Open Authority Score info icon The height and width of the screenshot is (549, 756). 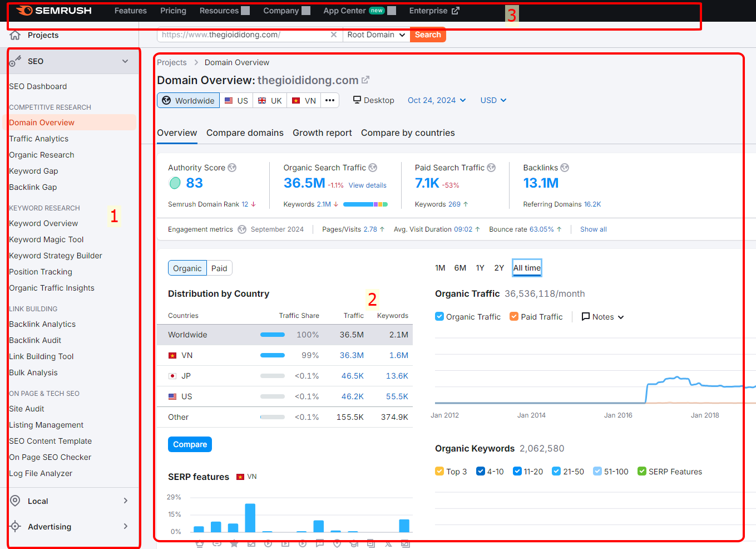[232, 168]
